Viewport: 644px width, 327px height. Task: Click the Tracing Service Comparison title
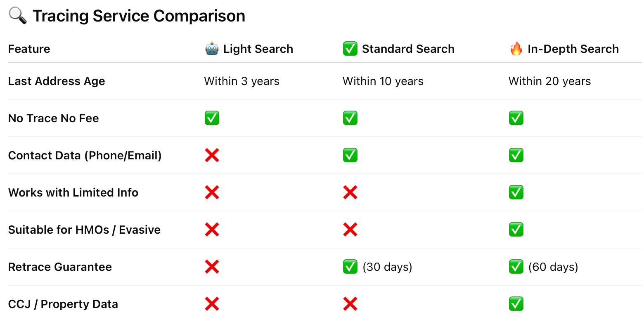point(139,16)
